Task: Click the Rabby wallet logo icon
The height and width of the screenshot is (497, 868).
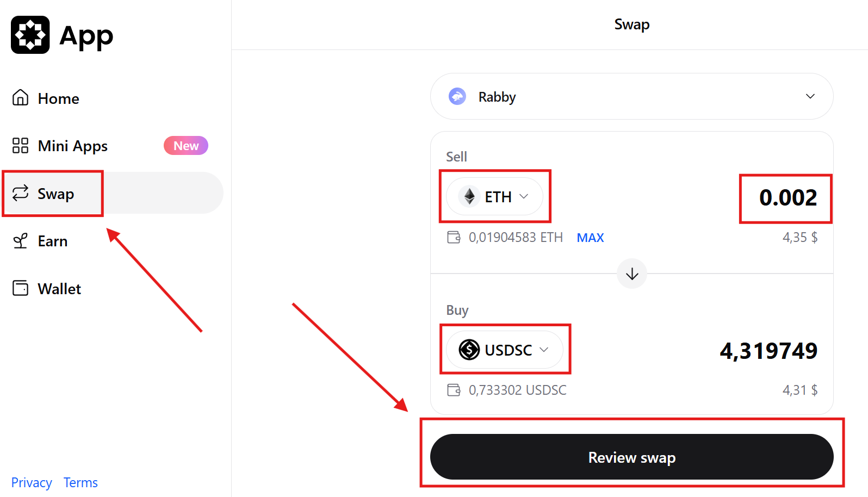Action: pyautogui.click(x=457, y=97)
